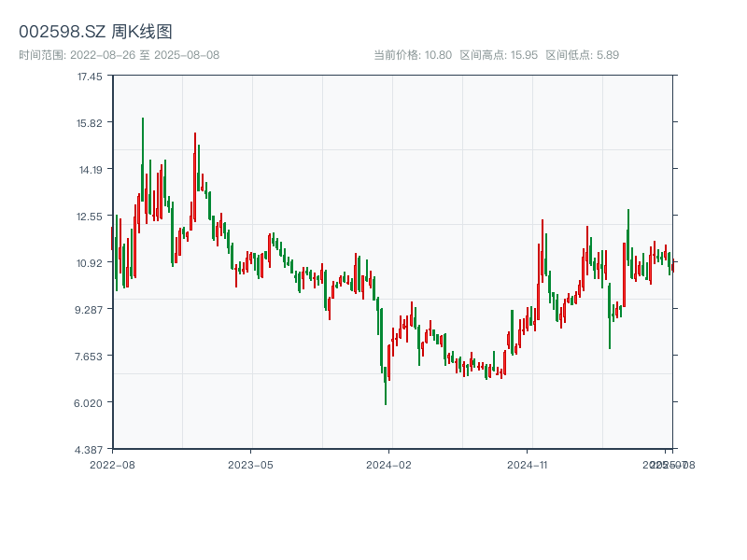Click x-axis label 2023-05

click(x=250, y=465)
